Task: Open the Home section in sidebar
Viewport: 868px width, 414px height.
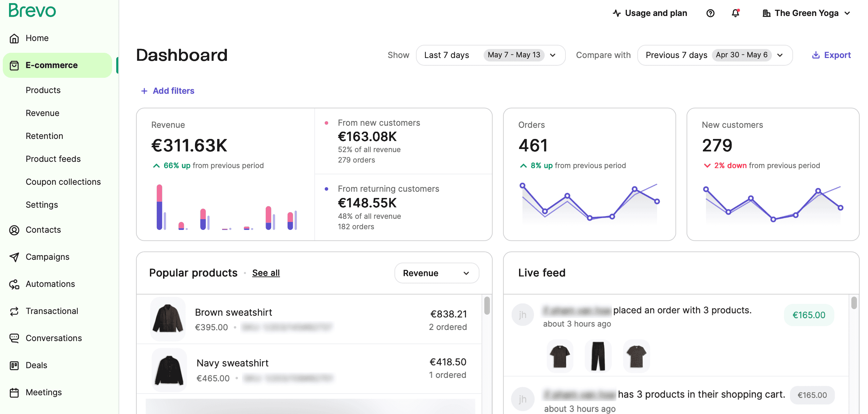Action: (x=37, y=38)
